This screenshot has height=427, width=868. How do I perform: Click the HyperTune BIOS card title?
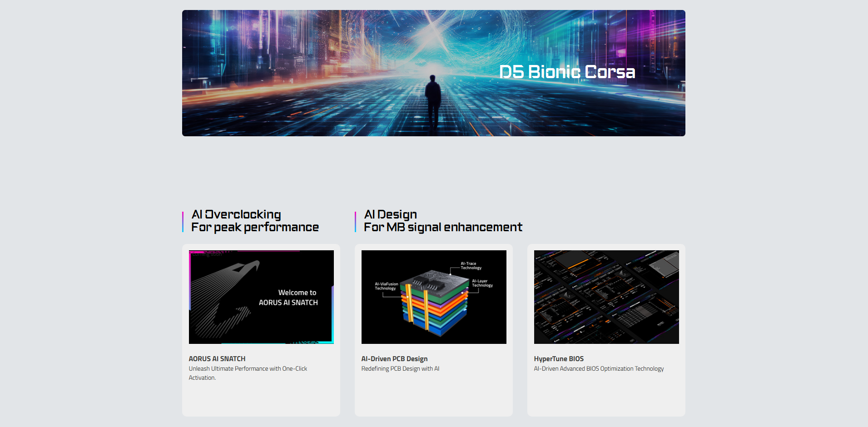[x=559, y=359]
